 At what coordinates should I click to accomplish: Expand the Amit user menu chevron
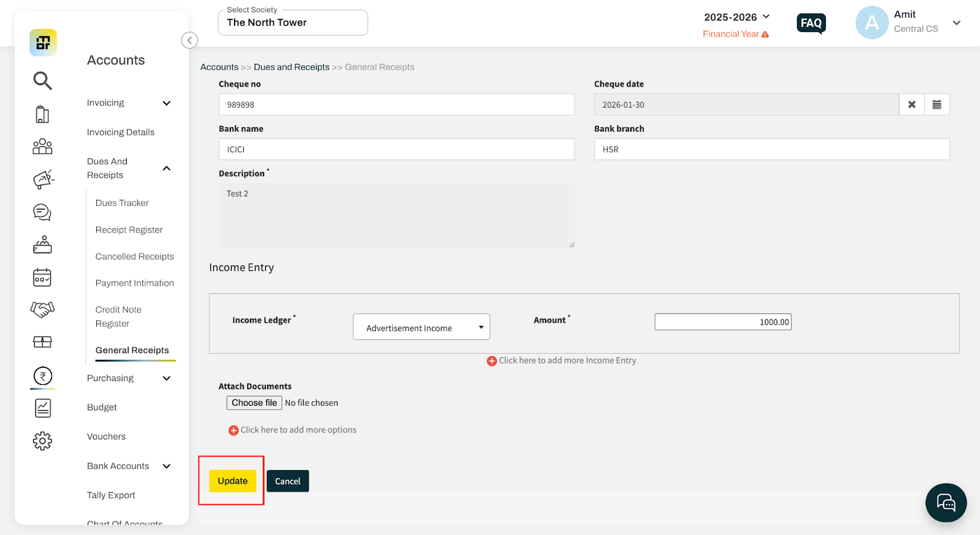[957, 23]
